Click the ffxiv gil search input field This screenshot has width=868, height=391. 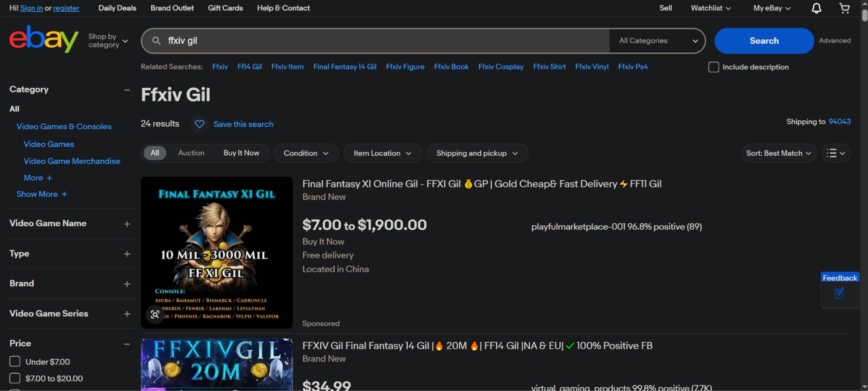click(382, 41)
